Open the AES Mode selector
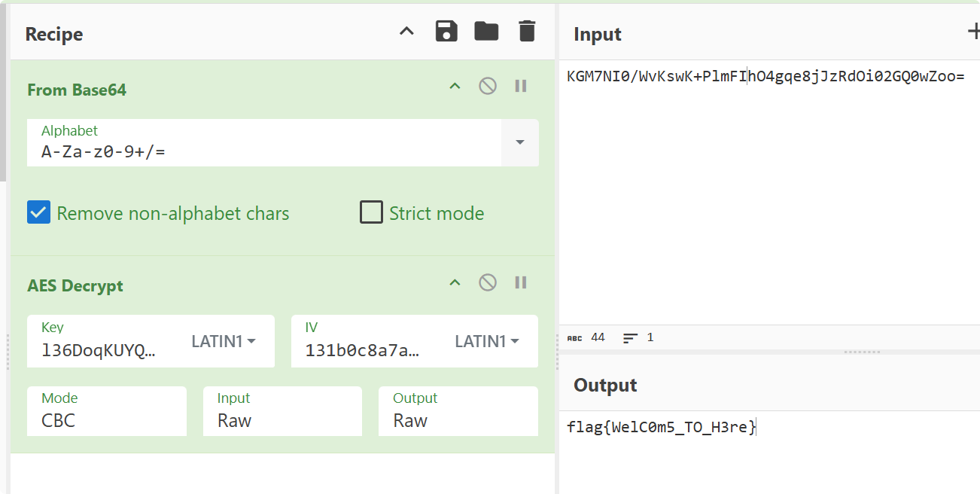The width and height of the screenshot is (980, 494). (x=107, y=412)
